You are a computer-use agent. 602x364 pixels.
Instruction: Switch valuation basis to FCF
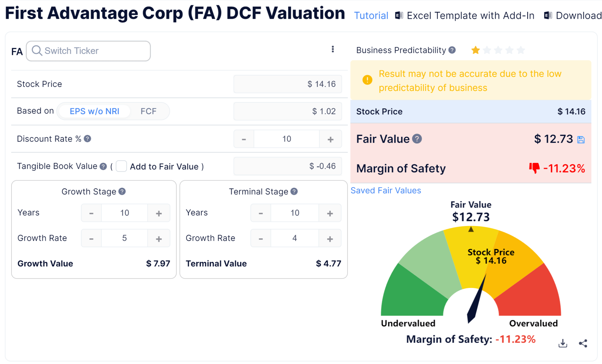point(149,111)
